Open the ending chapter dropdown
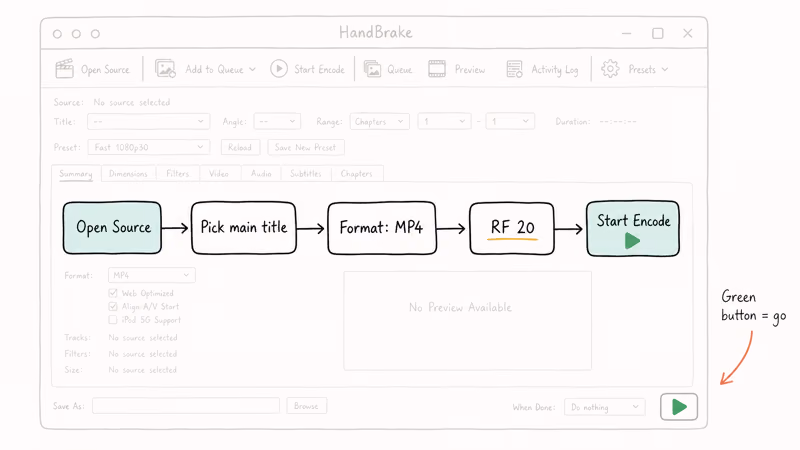Viewport: 800px width, 450px height. click(510, 121)
